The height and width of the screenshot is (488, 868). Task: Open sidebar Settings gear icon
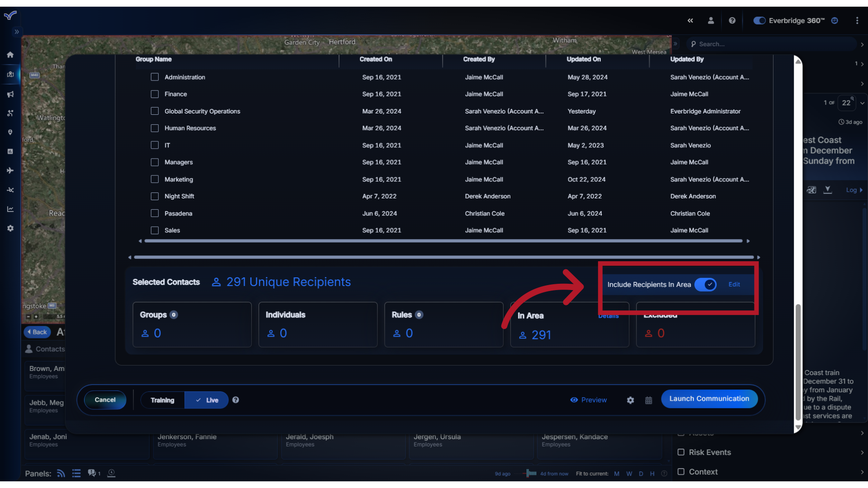pos(10,228)
